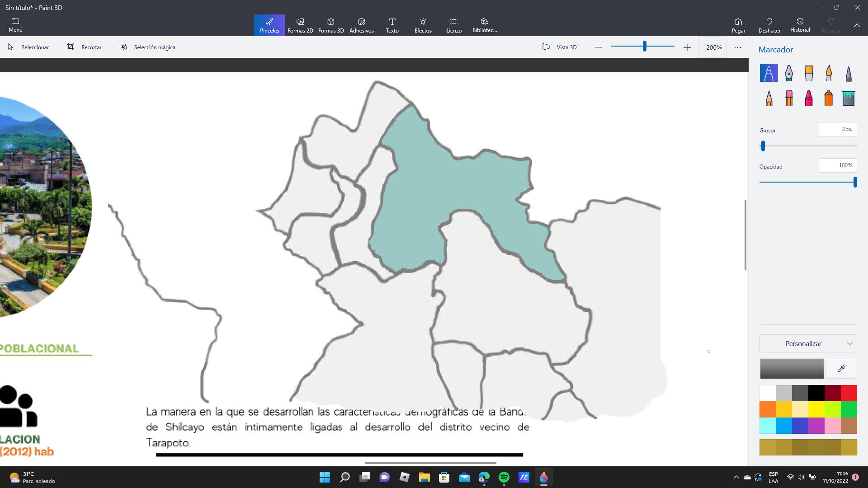Open the more options ellipsis menu
Viewport: 868px width, 488px height.
coord(738,47)
